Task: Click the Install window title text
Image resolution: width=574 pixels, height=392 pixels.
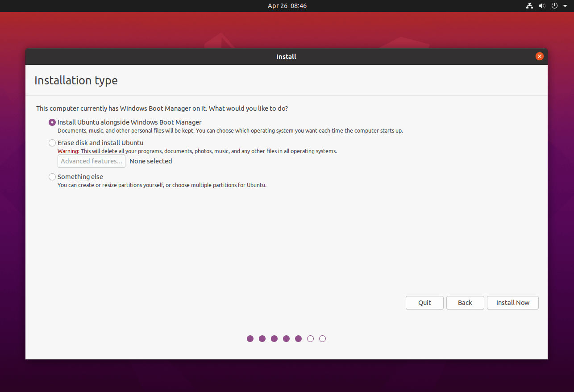Action: 286,57
